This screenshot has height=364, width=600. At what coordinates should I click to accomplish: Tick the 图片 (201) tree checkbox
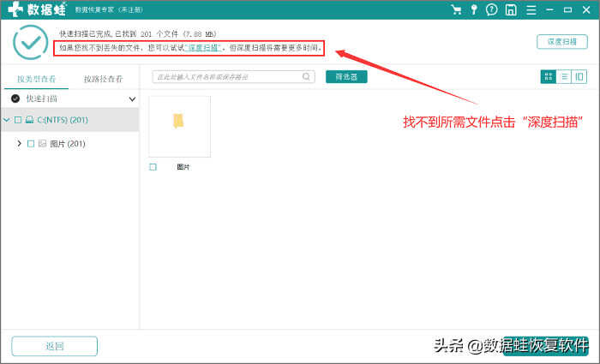point(31,144)
